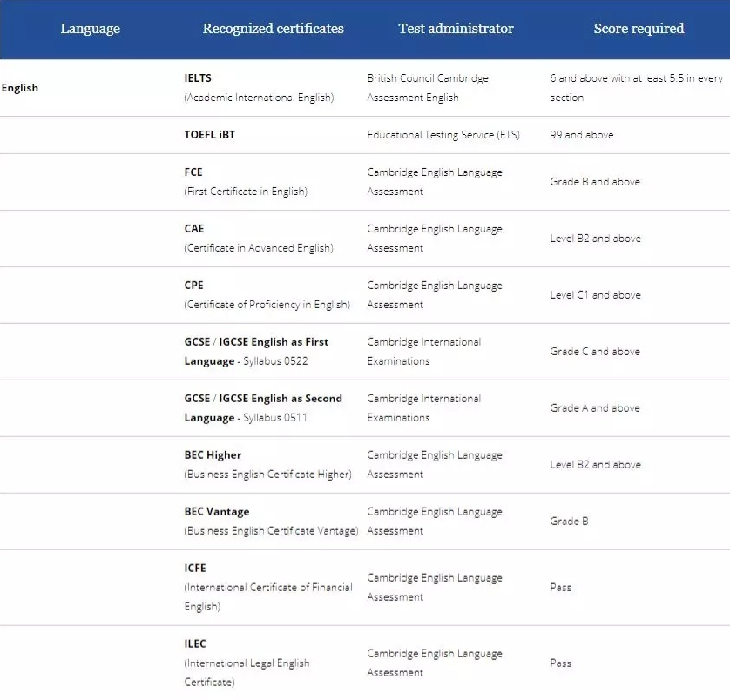Select the English language cell
This screenshot has width=730, height=700.
click(x=20, y=88)
